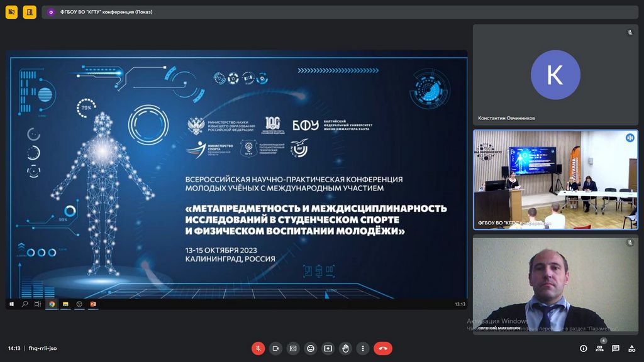644x362 pixels.
Task: Raise your hand in the meeting
Action: click(x=345, y=348)
